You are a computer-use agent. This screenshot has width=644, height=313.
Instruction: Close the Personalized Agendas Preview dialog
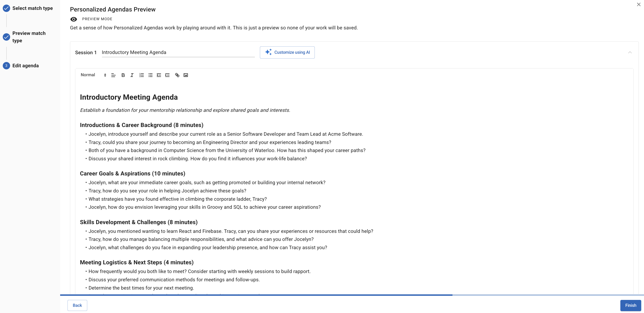pyautogui.click(x=638, y=5)
